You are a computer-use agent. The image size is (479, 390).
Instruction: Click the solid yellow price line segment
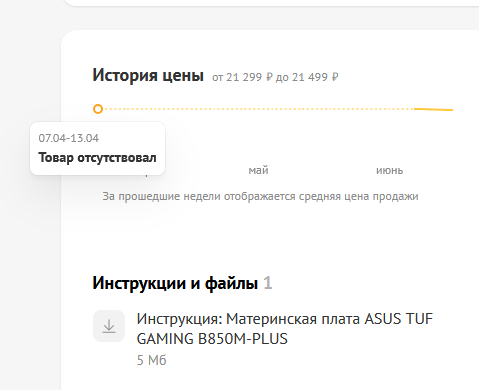coord(433,109)
